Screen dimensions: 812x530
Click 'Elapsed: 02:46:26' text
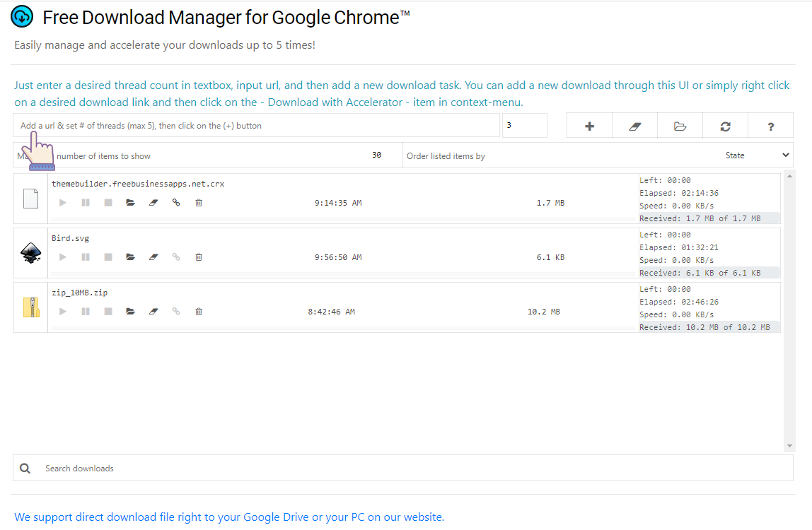(x=679, y=302)
